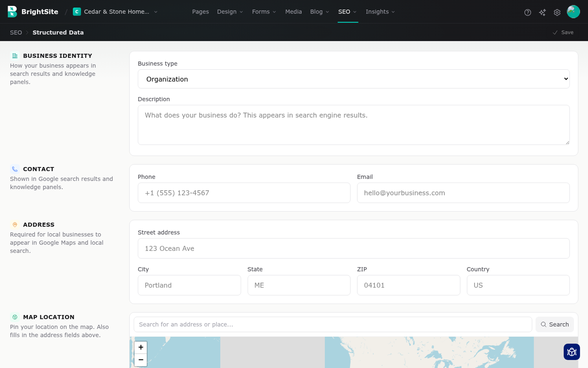
Task: Click the Business Identity building icon
Action: pyautogui.click(x=15, y=56)
